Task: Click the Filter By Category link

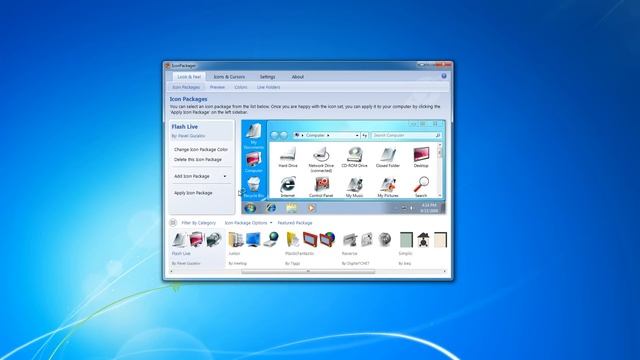Action: click(x=198, y=223)
